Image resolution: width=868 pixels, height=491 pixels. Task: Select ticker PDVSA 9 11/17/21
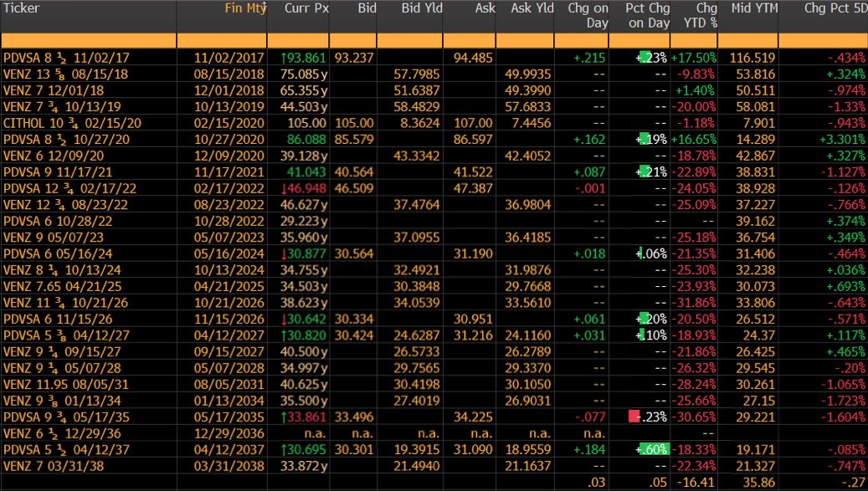pos(58,172)
